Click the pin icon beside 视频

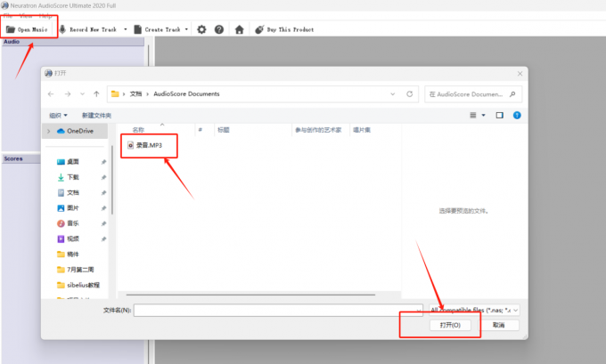point(103,239)
